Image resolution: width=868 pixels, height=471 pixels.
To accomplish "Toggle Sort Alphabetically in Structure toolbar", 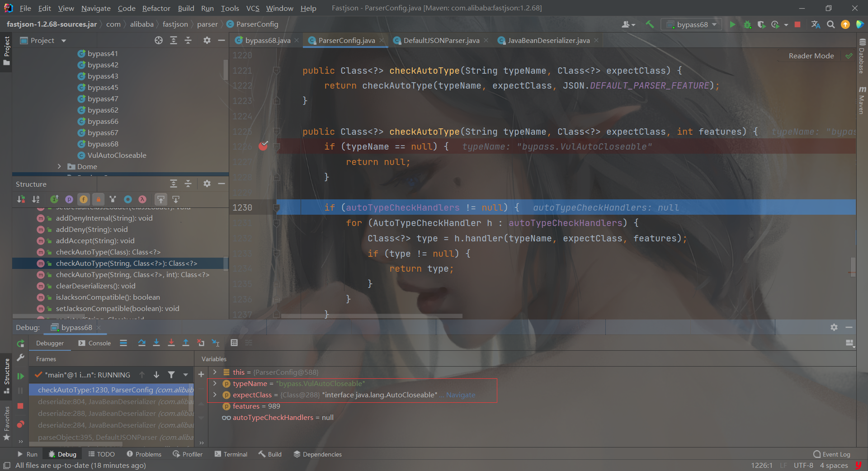I will [36, 199].
